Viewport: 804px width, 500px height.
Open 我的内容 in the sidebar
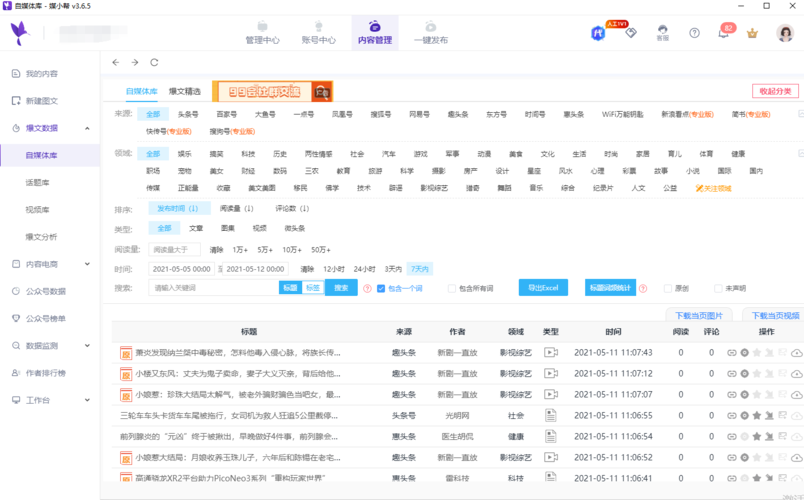point(42,74)
